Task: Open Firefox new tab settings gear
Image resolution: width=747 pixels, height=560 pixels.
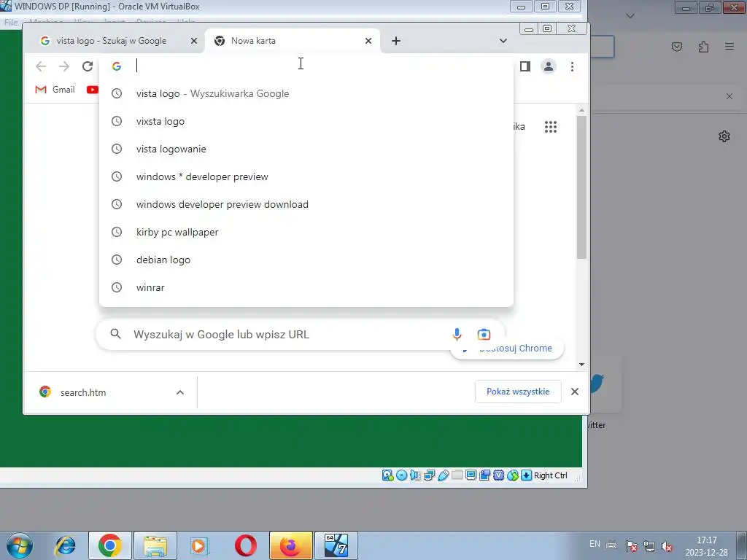Action: click(x=724, y=136)
